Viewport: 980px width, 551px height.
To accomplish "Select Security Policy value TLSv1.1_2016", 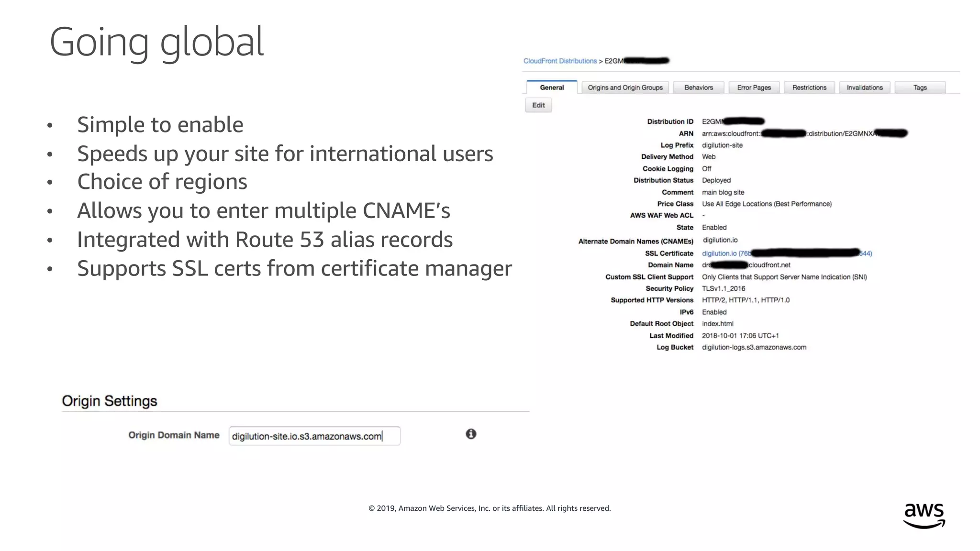I will click(x=724, y=288).
